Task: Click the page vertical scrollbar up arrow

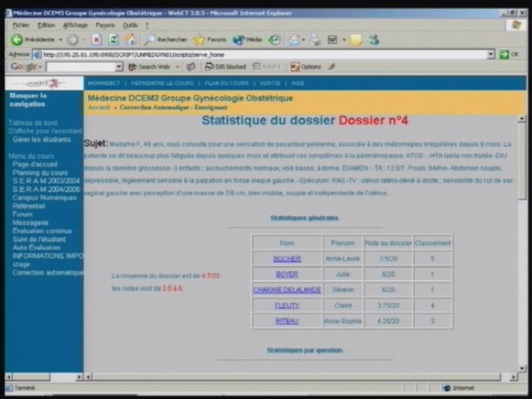Action: pos(522,119)
